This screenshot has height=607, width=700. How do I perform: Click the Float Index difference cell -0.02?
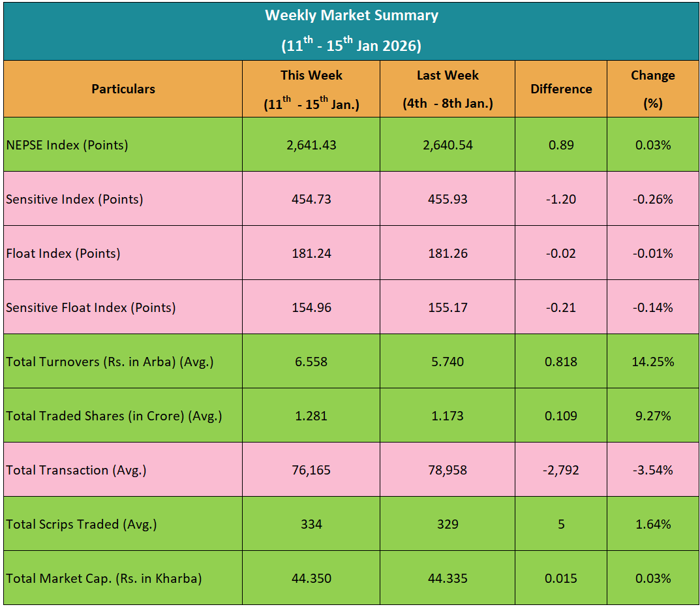click(x=561, y=253)
